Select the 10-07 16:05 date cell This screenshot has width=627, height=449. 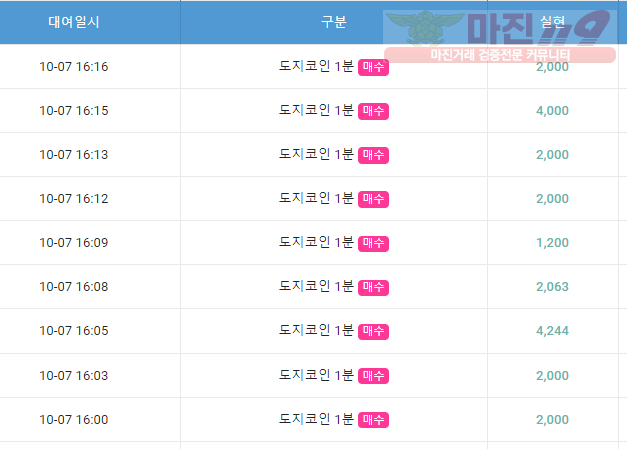(x=74, y=331)
